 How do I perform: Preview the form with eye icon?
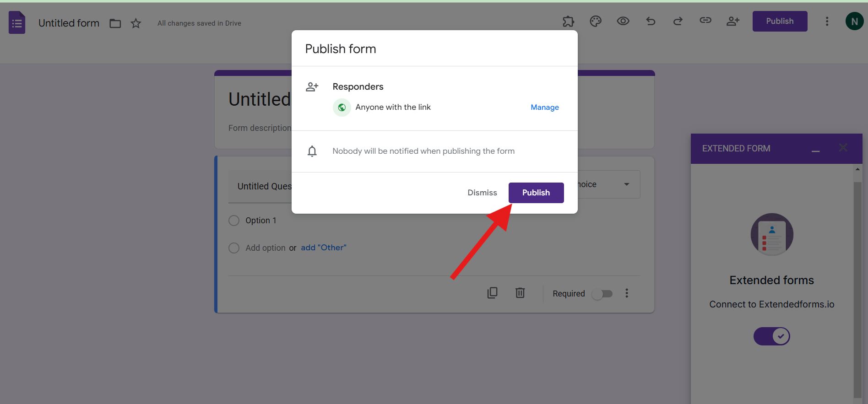[623, 21]
